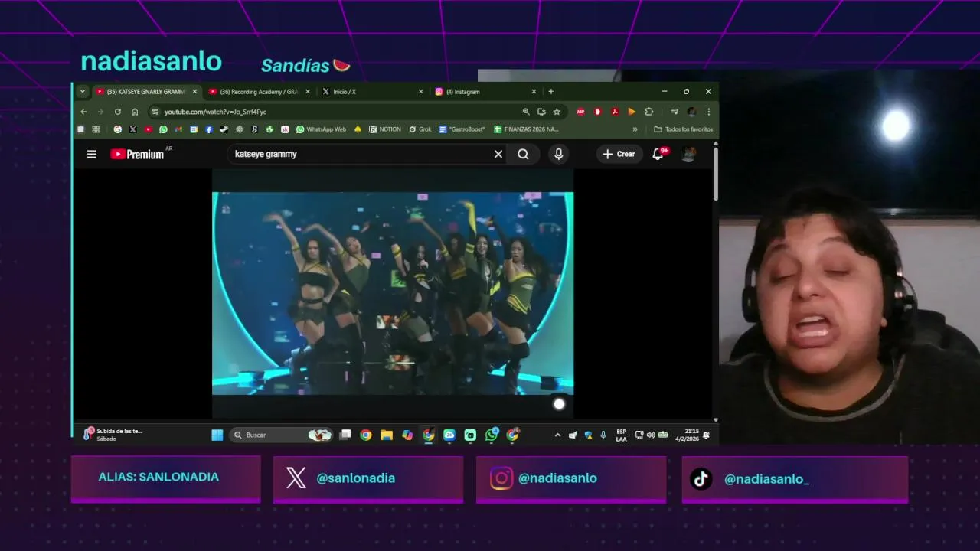
Task: Open the Chrome media control icon
Action: (675, 112)
